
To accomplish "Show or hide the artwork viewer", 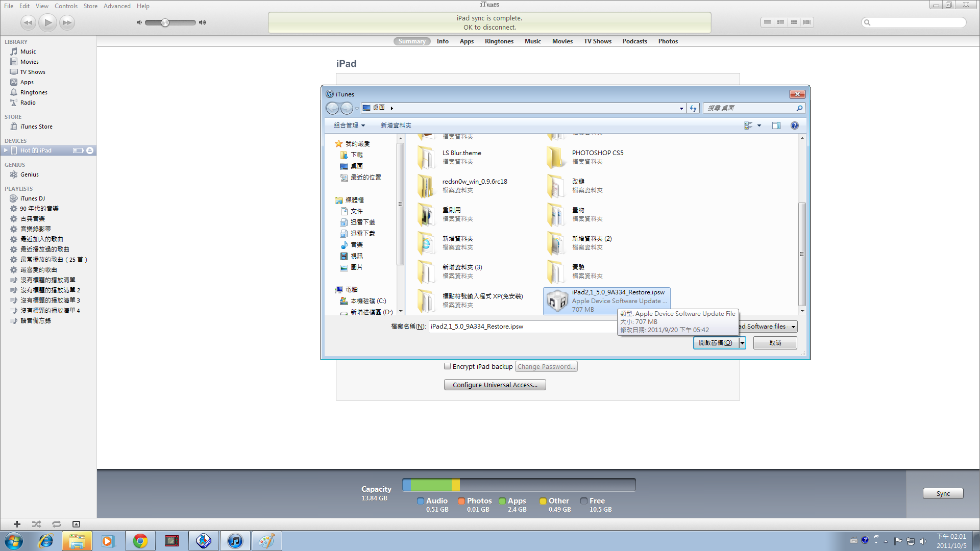I will [x=76, y=524].
